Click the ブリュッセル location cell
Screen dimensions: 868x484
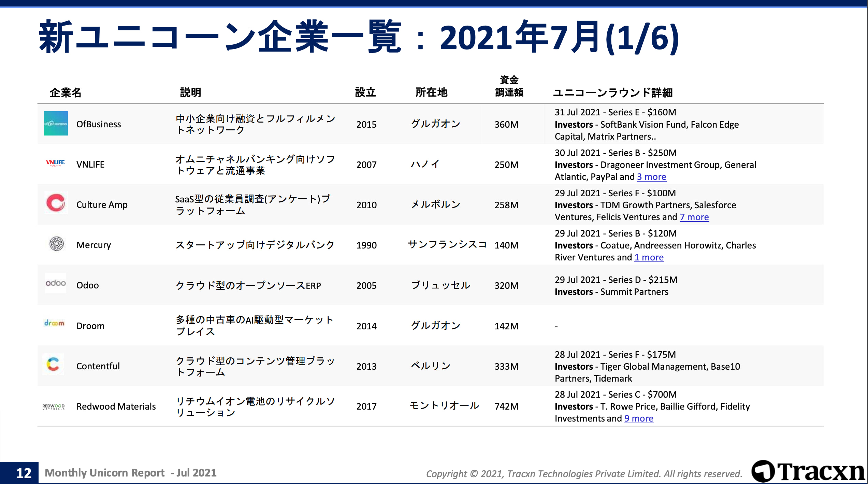(440, 285)
